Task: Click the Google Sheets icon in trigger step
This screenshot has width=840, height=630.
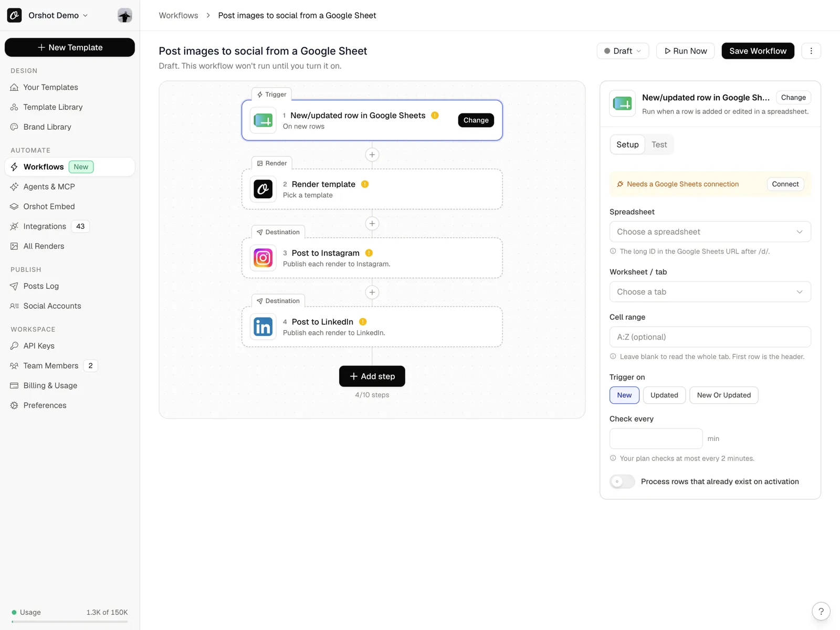Action: point(263,120)
